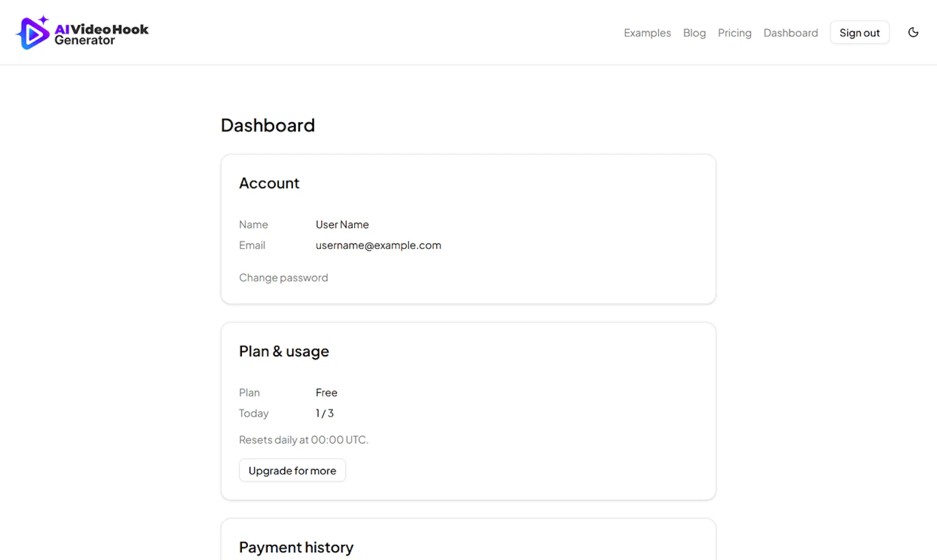Open the Pricing page
Viewport: 937px width, 560px height.
click(x=734, y=33)
